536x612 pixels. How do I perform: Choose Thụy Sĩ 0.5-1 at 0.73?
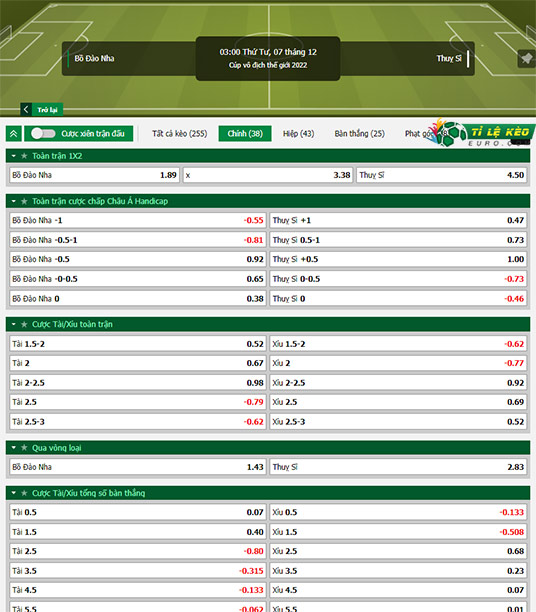(x=398, y=240)
